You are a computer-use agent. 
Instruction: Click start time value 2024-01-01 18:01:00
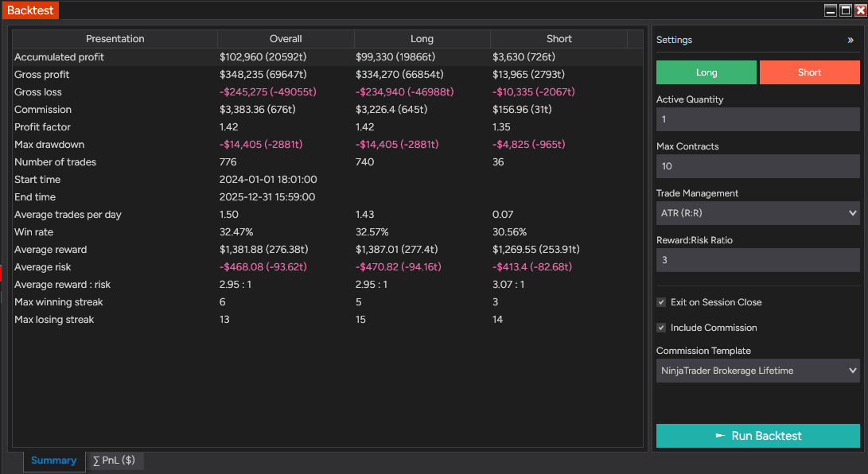point(268,180)
